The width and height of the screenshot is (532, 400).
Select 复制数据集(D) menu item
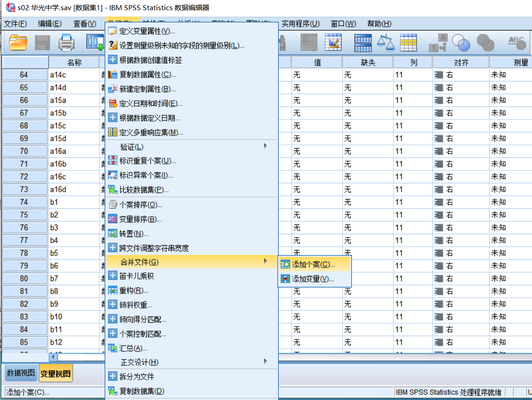[192, 391]
